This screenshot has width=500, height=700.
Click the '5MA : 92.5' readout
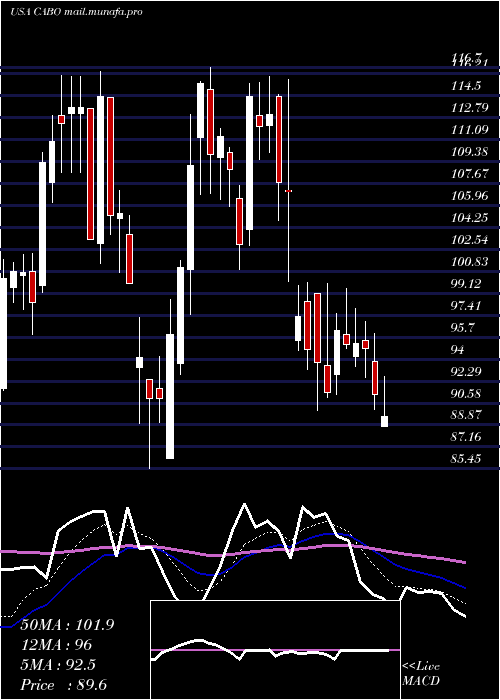(x=58, y=665)
